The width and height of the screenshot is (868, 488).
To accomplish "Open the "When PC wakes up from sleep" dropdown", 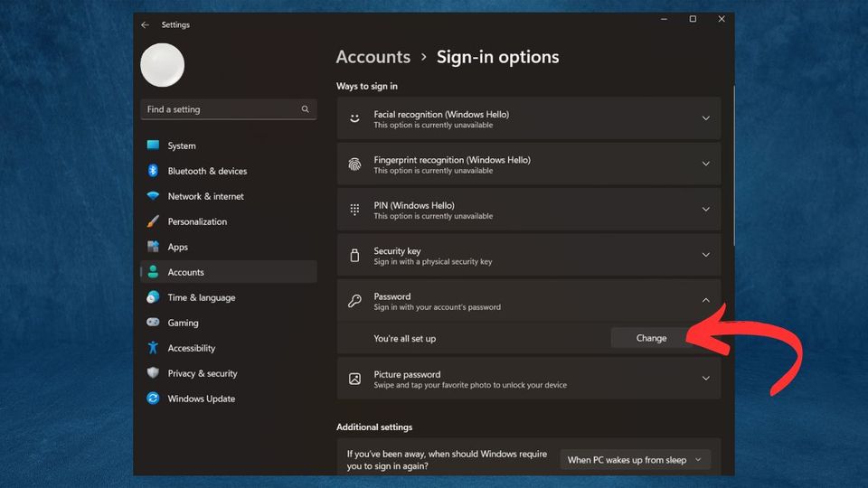I will coord(635,460).
